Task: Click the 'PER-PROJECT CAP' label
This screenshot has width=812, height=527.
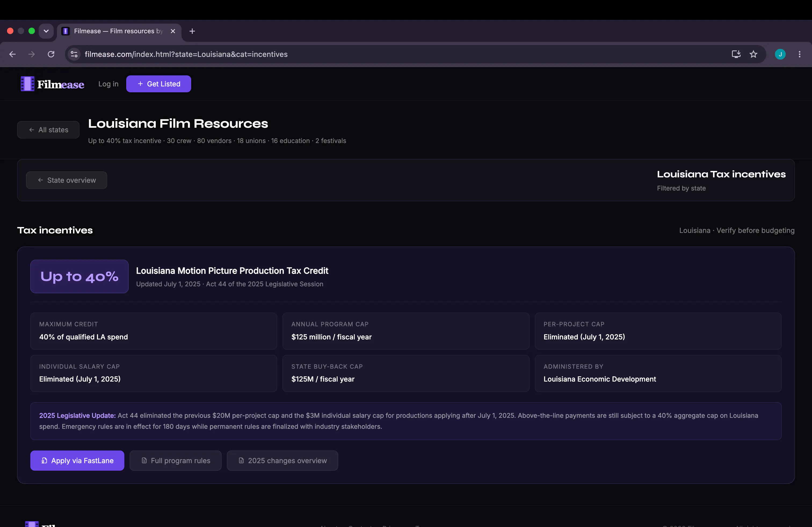Action: [574, 324]
